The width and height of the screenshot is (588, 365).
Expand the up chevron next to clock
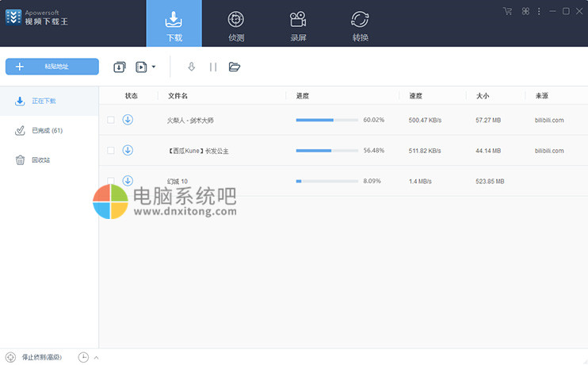pyautogui.click(x=97, y=358)
